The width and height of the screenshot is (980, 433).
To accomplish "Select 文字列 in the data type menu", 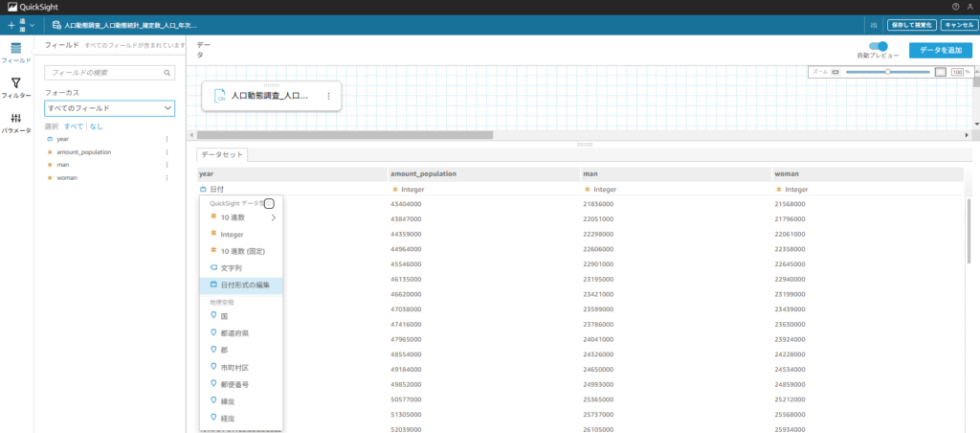I will pos(231,267).
